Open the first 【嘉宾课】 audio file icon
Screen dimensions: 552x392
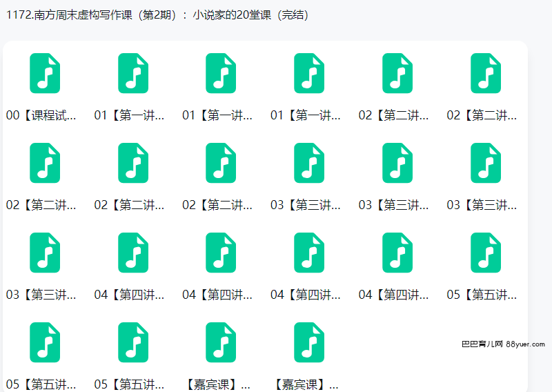[x=221, y=342]
